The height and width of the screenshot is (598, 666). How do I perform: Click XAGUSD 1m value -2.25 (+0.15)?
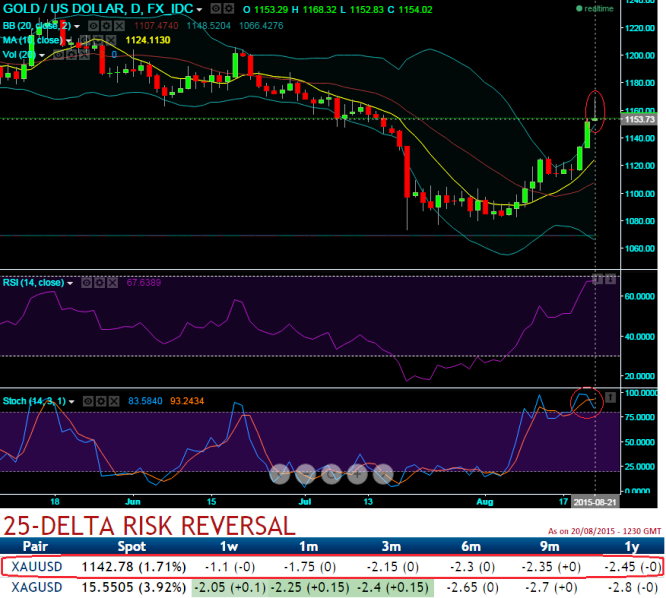click(310, 587)
